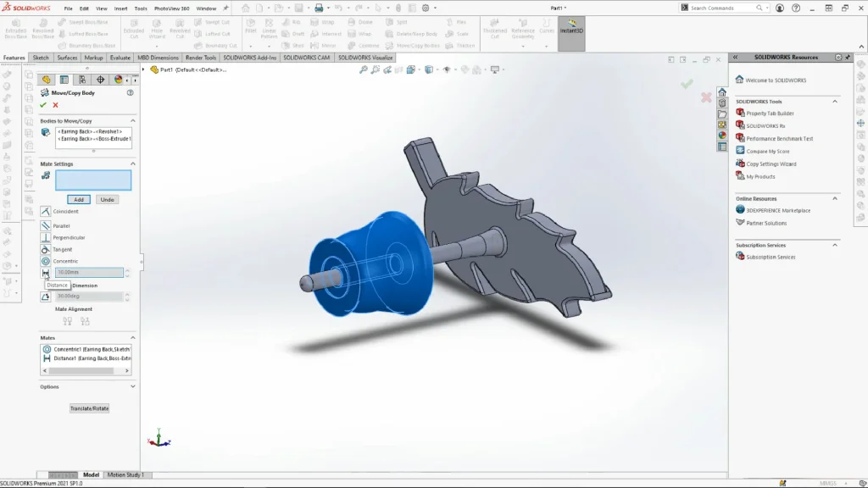Image resolution: width=868 pixels, height=488 pixels.
Task: Open the DisplayManager color ball tab
Action: pos(118,80)
